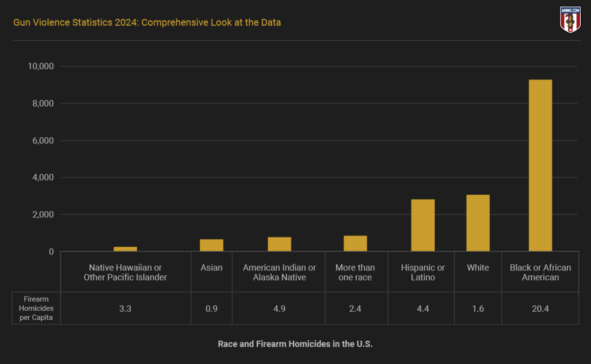Viewport: 591px width, 364px height.
Task: Click the Black or African American label
Action: pos(540,272)
